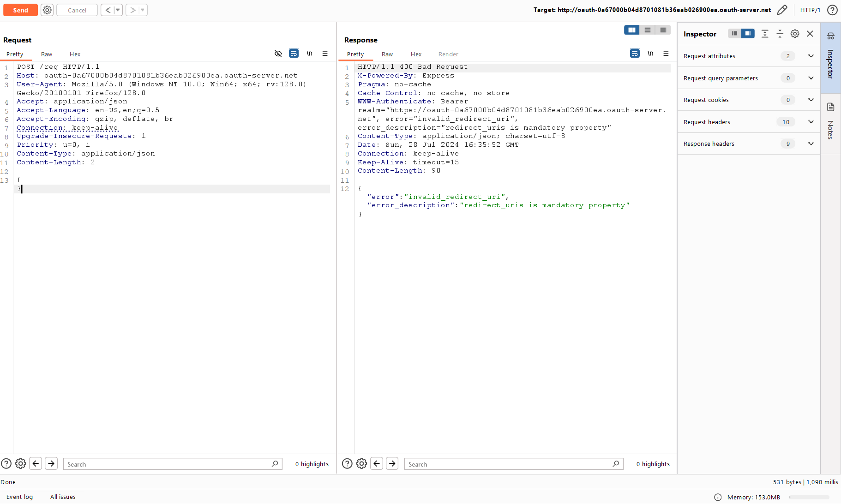Viewport: 841px width, 504px height.
Task: Toggle hidden-characters eye icon in the Request panel
Action: pyautogui.click(x=278, y=54)
